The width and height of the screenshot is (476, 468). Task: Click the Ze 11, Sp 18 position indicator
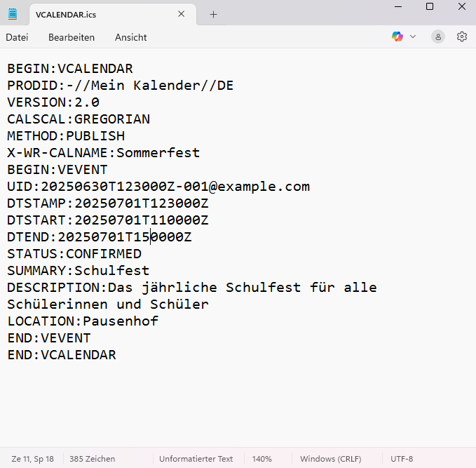tap(32, 459)
